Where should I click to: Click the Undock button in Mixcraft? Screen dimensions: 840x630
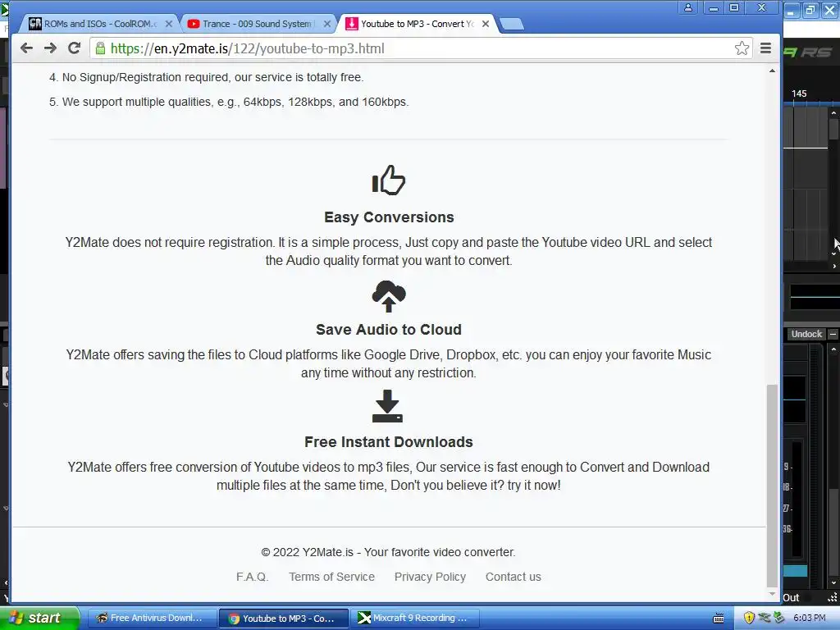point(806,334)
